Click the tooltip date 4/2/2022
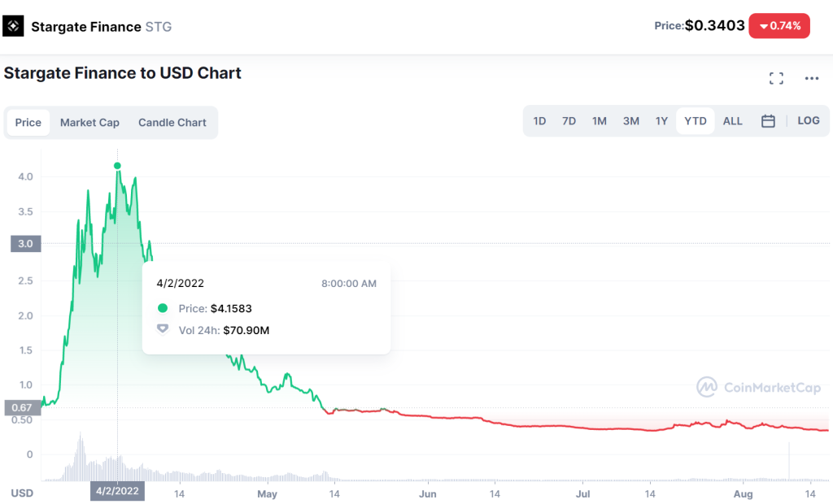The width and height of the screenshot is (833, 504). tap(180, 284)
